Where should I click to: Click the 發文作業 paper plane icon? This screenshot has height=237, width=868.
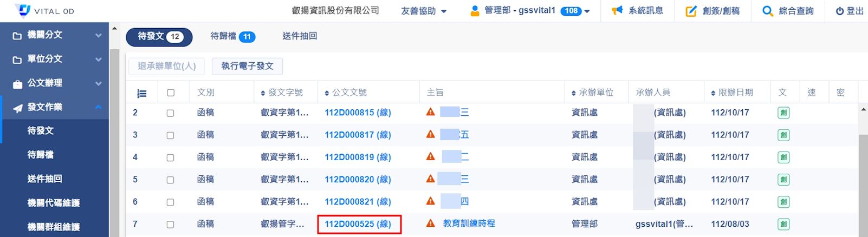tap(17, 108)
